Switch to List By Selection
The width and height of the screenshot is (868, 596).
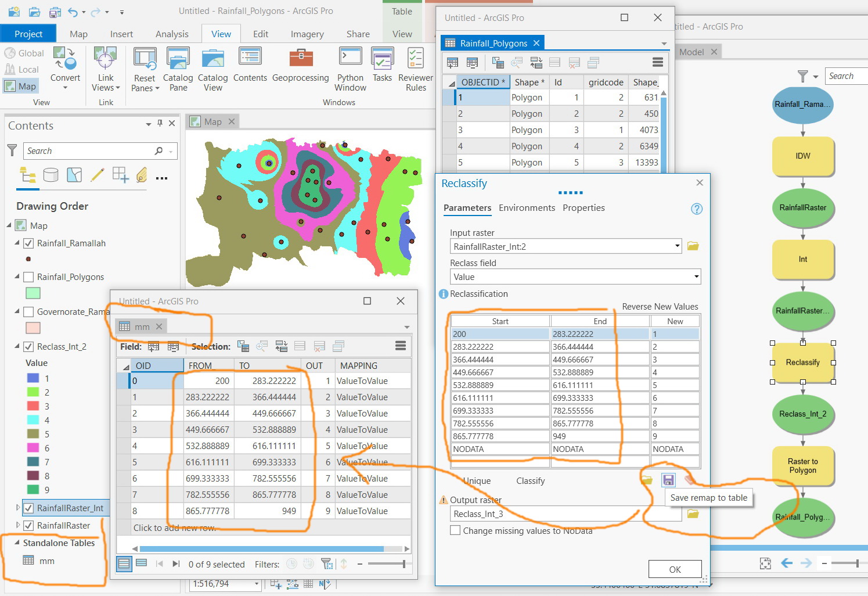[74, 175]
